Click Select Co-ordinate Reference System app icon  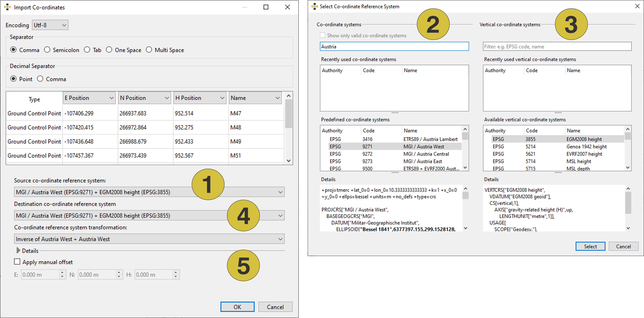(315, 6)
